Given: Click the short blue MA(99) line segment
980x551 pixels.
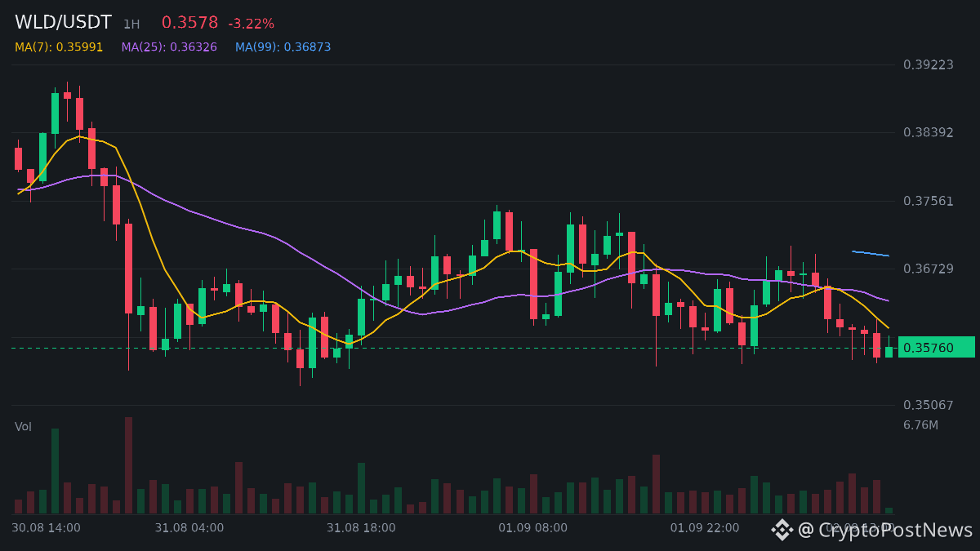Looking at the screenshot, I should tap(870, 254).
